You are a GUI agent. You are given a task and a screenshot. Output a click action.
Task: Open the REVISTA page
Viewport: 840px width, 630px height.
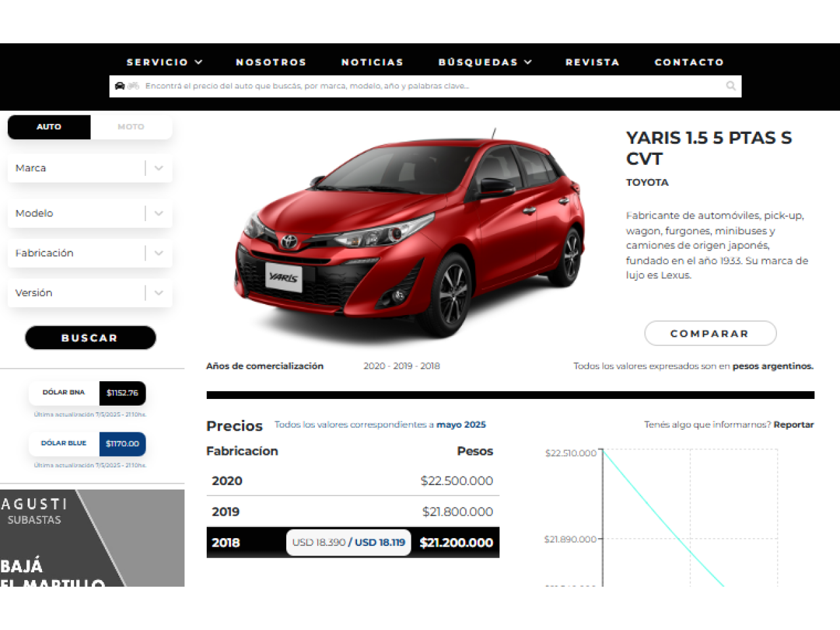pyautogui.click(x=593, y=62)
